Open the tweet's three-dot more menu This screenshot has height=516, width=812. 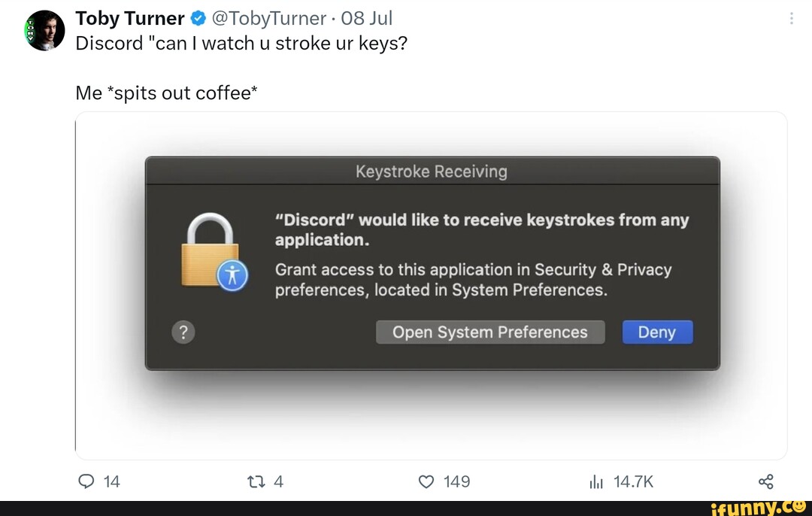pyautogui.click(x=792, y=19)
